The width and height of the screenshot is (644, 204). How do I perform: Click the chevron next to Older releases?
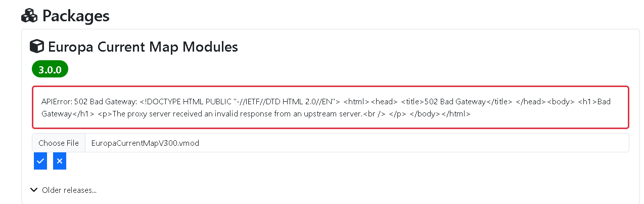(34, 190)
